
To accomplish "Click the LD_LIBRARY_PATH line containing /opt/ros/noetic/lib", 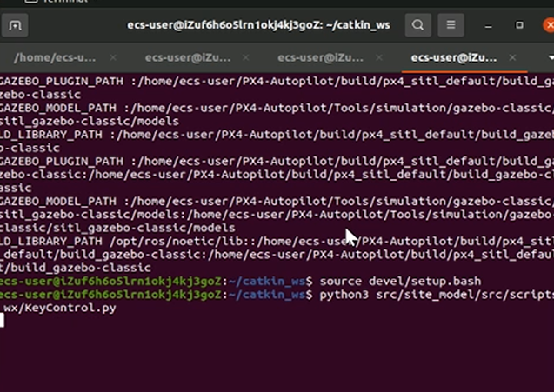I will 277,242.
